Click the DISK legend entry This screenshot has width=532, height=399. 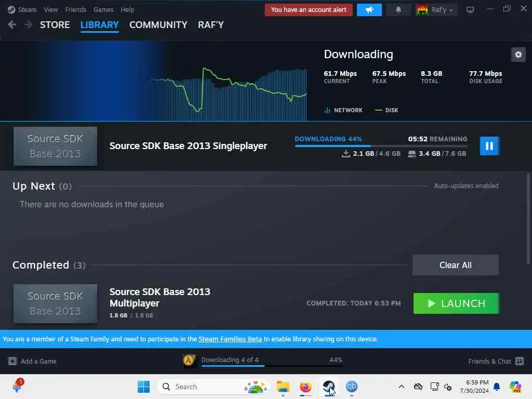pyautogui.click(x=387, y=110)
